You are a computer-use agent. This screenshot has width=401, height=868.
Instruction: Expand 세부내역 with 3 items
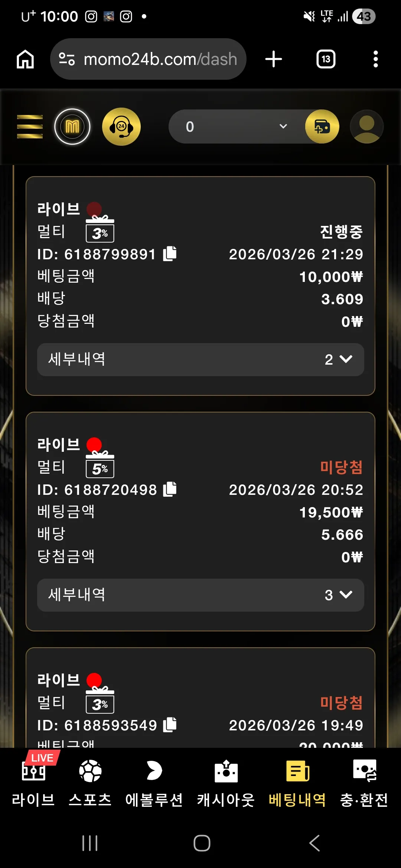(x=200, y=595)
